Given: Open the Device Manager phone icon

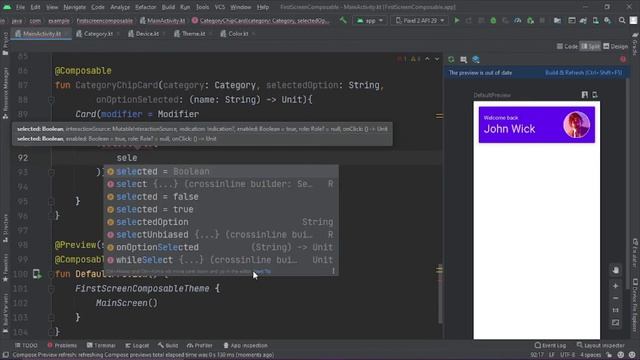Looking at the screenshot, I should pos(596,20).
